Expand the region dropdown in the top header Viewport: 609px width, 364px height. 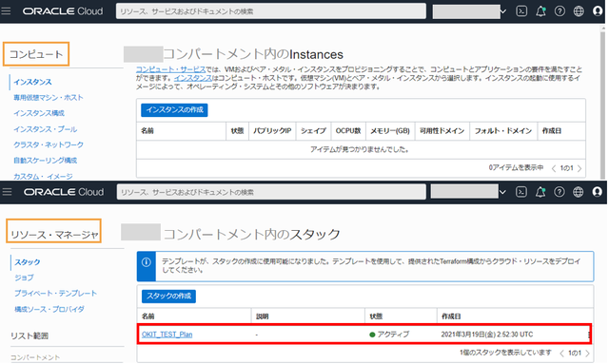(503, 11)
